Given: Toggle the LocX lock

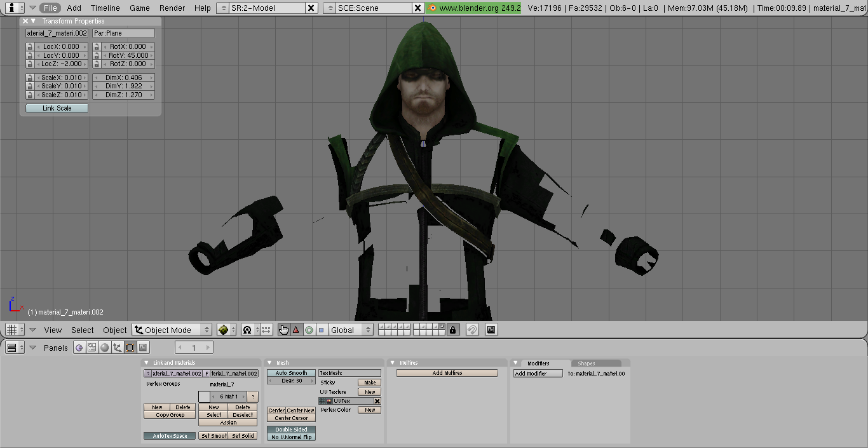Looking at the screenshot, I should pos(30,46).
